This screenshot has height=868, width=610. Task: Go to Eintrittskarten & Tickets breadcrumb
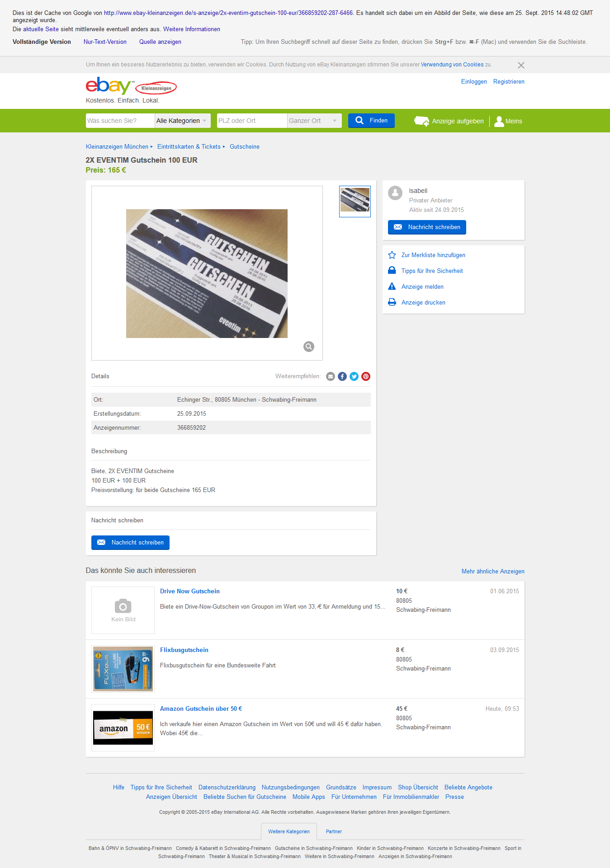[189, 147]
